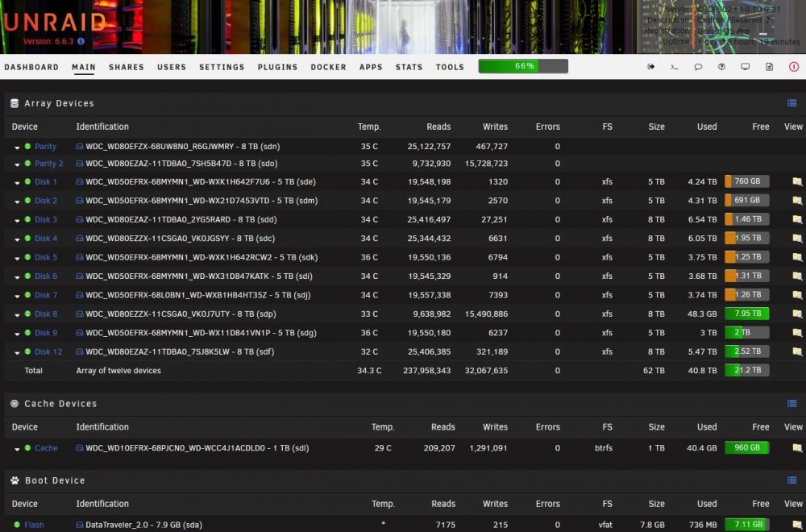The image size is (806, 532).
Task: Expand the Disk 3 dropdown arrow
Action: point(17,221)
